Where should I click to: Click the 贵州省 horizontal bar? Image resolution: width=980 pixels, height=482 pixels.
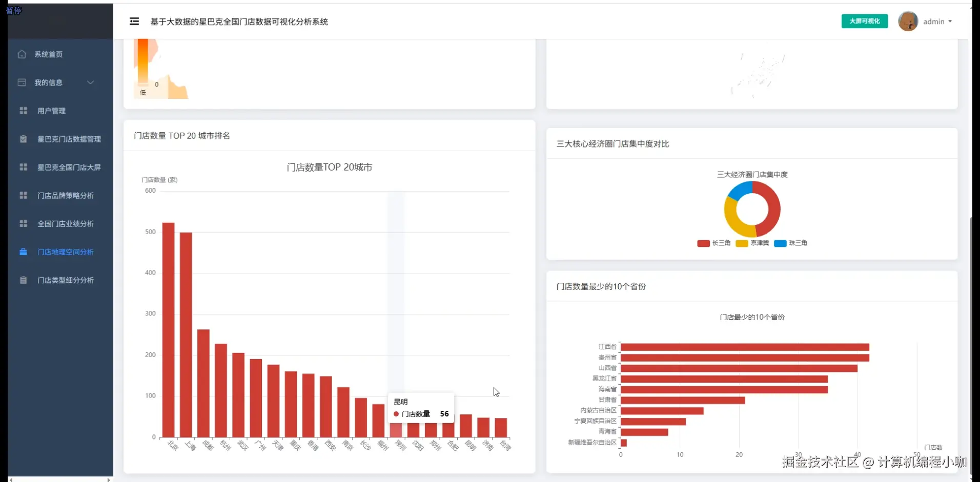click(x=745, y=358)
